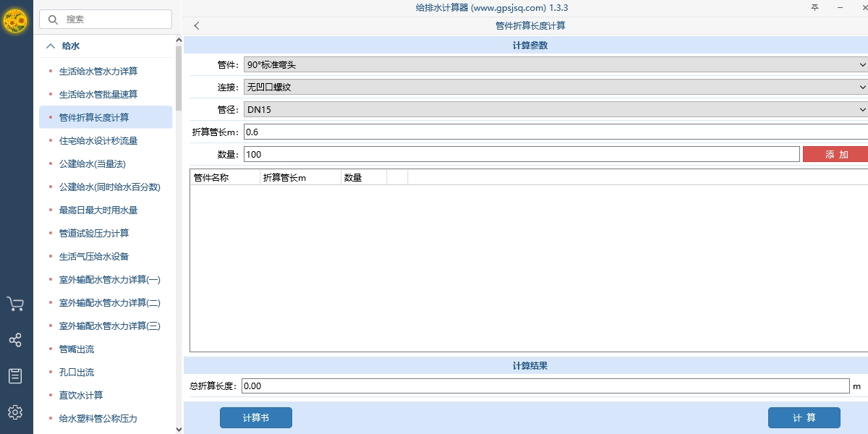This screenshot has width=868, height=434.
Task: Click the sunflower app logo icon
Action: [16, 21]
